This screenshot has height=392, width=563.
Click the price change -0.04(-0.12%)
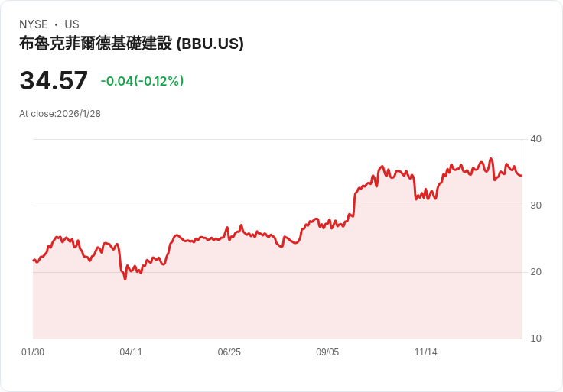coord(142,81)
